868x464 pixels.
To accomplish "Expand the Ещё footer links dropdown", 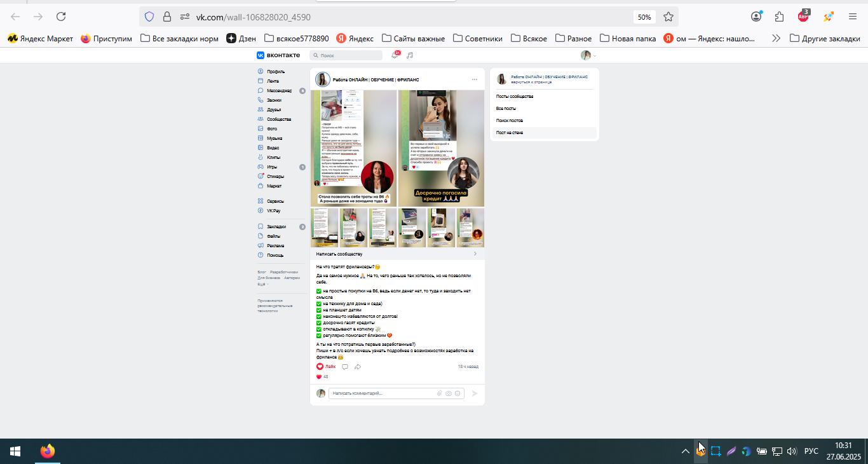I will (x=262, y=284).
